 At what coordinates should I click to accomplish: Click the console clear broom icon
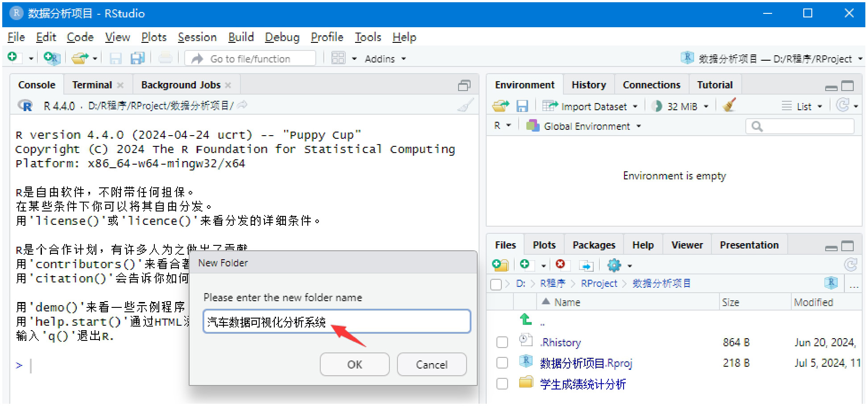click(x=466, y=105)
